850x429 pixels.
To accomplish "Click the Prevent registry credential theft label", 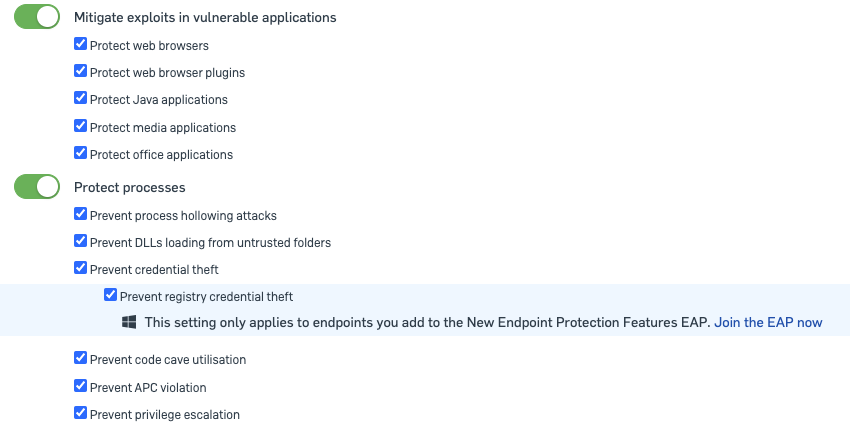I will [x=206, y=297].
